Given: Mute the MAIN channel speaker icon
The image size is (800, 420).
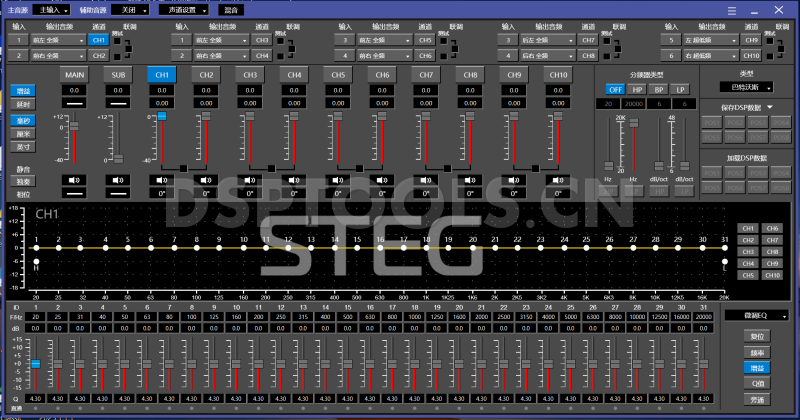Looking at the screenshot, I should (74, 180).
